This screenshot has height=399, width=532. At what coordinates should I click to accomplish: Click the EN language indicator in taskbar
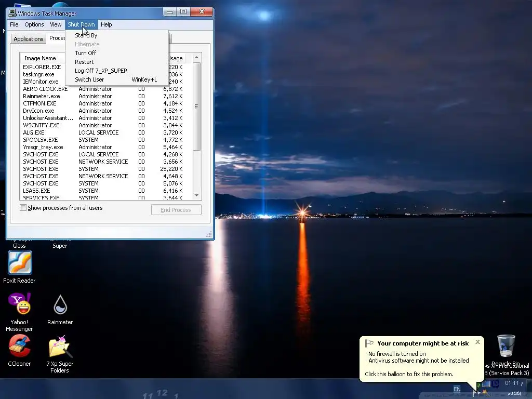457,389
